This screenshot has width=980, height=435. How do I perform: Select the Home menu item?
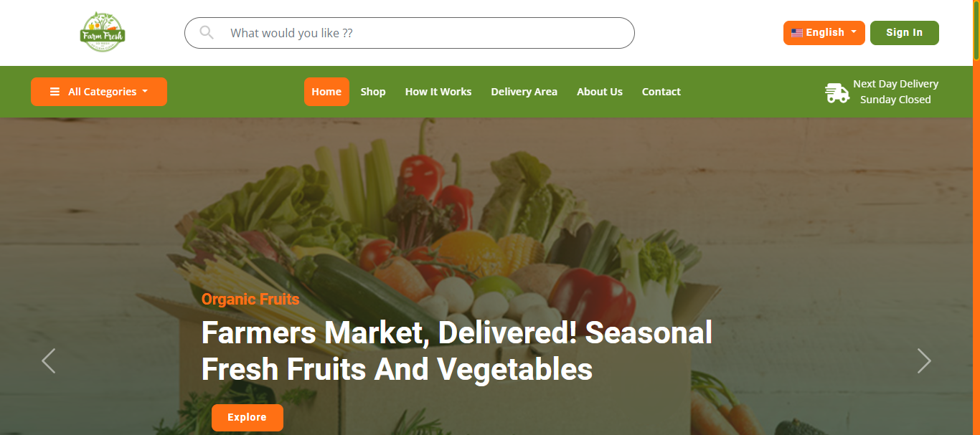[x=326, y=92]
